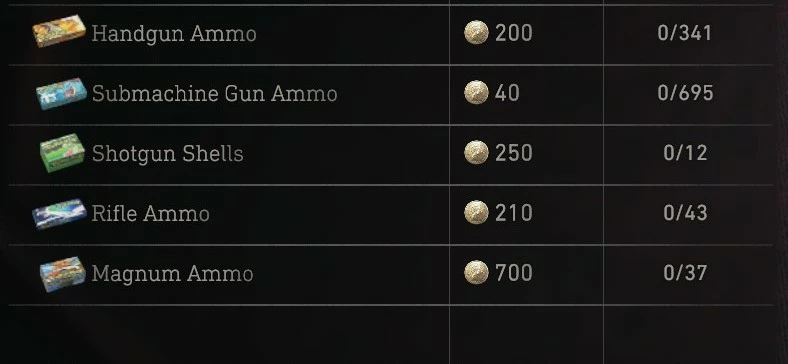The image size is (788, 364).
Task: Choose Shotgun Shells from the shop list
Action: (x=167, y=154)
